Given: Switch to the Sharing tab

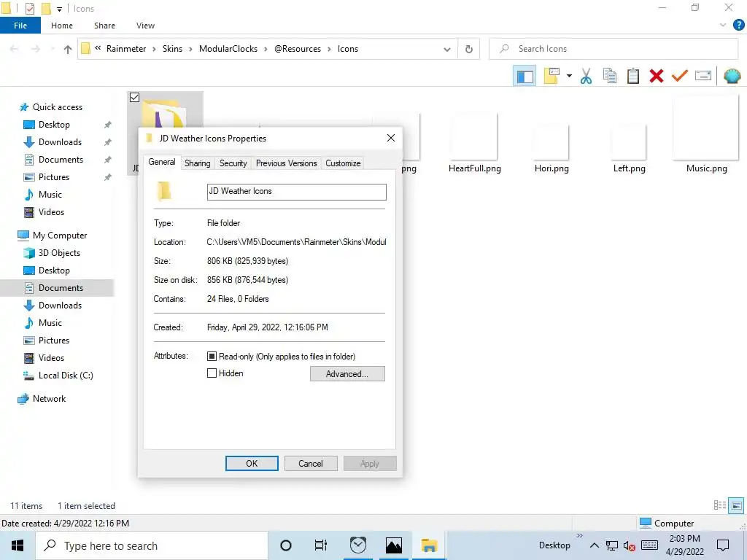Looking at the screenshot, I should tap(197, 163).
